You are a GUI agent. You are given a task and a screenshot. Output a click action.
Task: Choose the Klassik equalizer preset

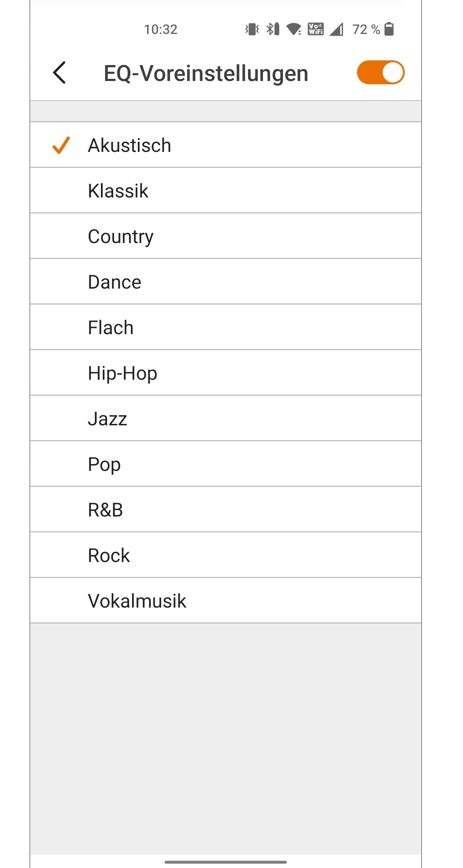[x=226, y=191]
